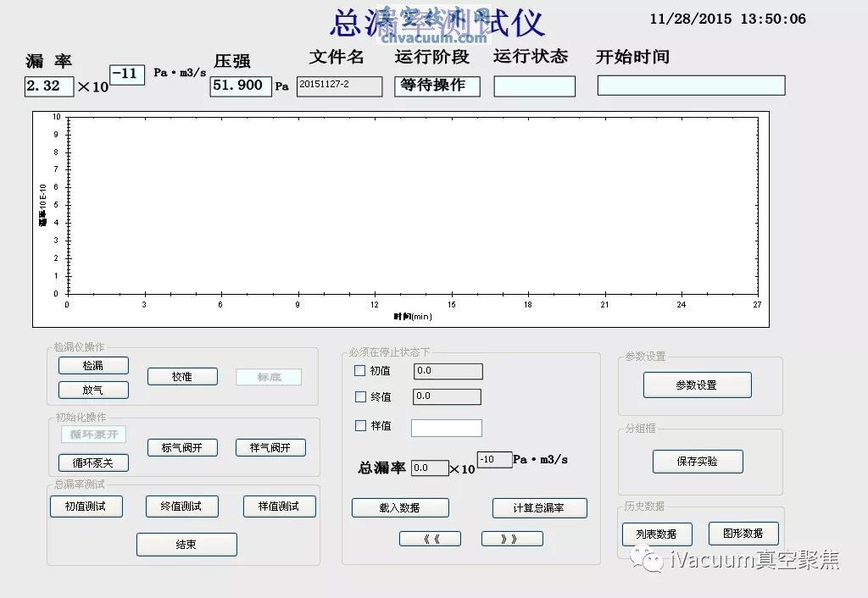Image resolution: width=868 pixels, height=598 pixels.
Task: Click 结束 to end the test
Action: [x=186, y=544]
